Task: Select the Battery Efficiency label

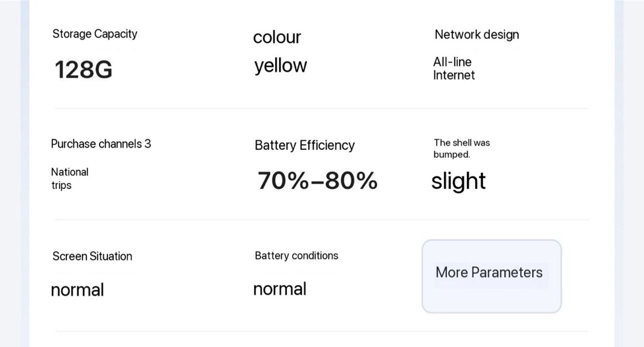Action: pyautogui.click(x=304, y=145)
